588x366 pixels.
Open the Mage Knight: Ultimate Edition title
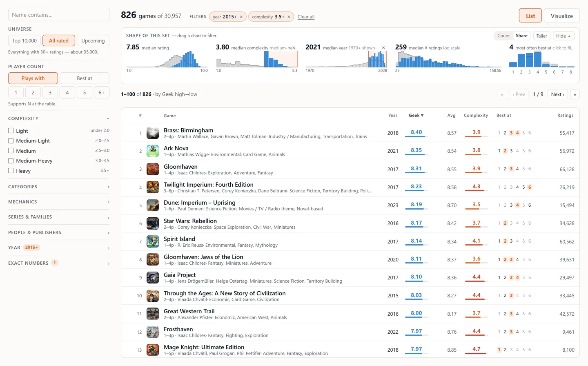click(204, 347)
